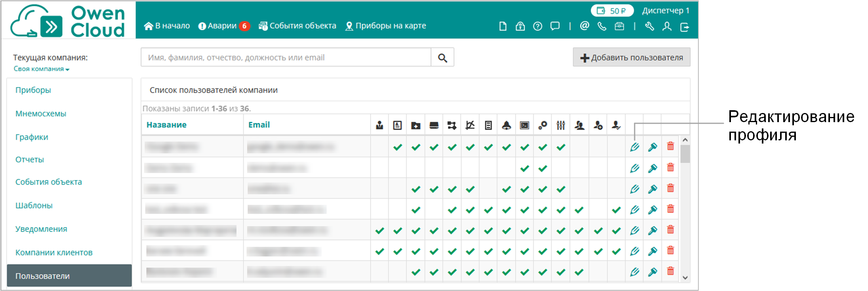Sort user list by Email column
Viewport: 868px width, 291px height.
pos(259,125)
